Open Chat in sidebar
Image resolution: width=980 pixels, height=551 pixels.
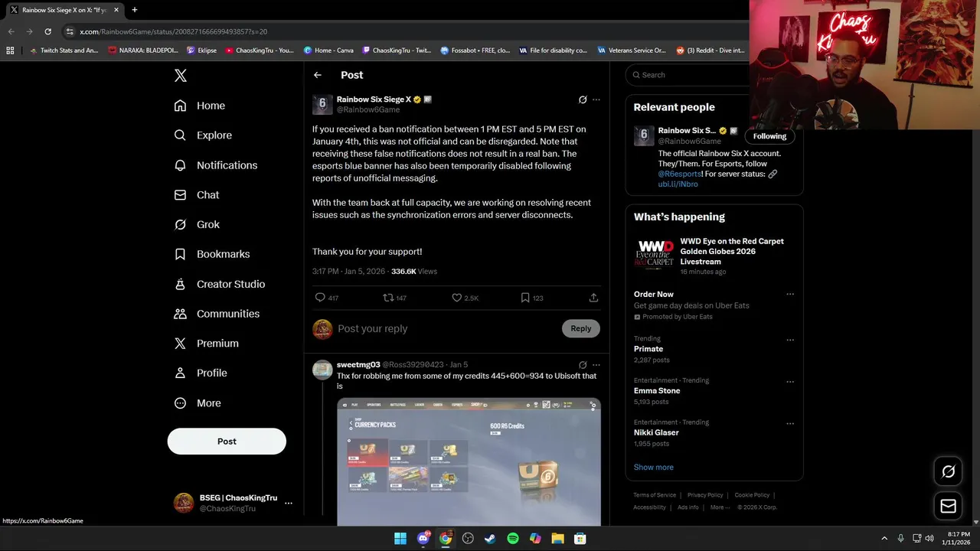(197, 195)
